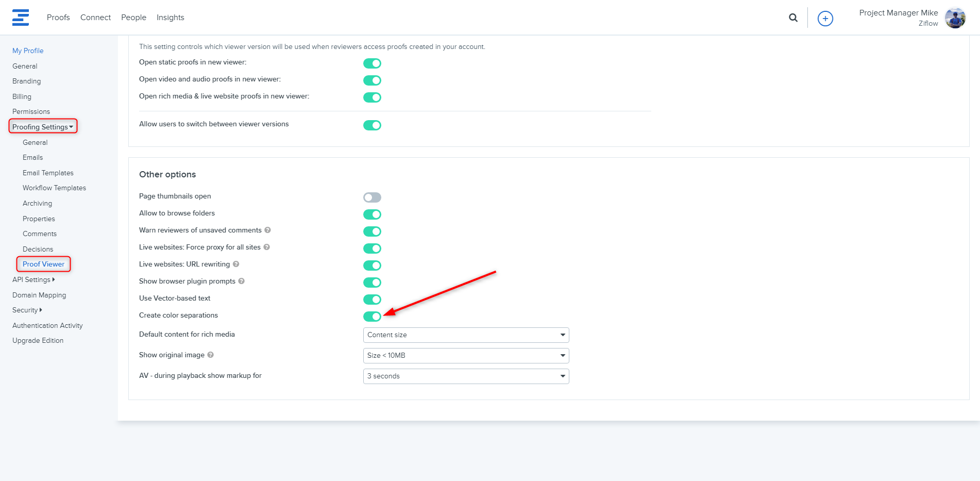The height and width of the screenshot is (481, 980).
Task: Open General under Proofing Settings
Action: (x=35, y=142)
